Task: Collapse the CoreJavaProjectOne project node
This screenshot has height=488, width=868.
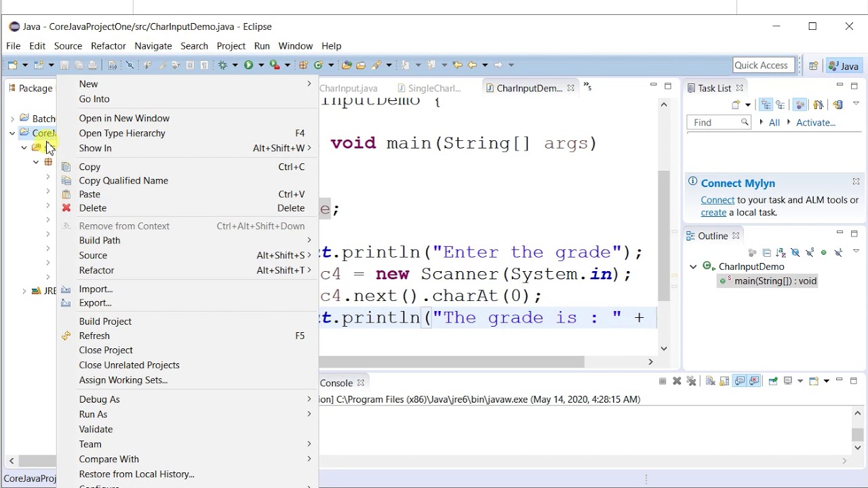Action: 12,133
